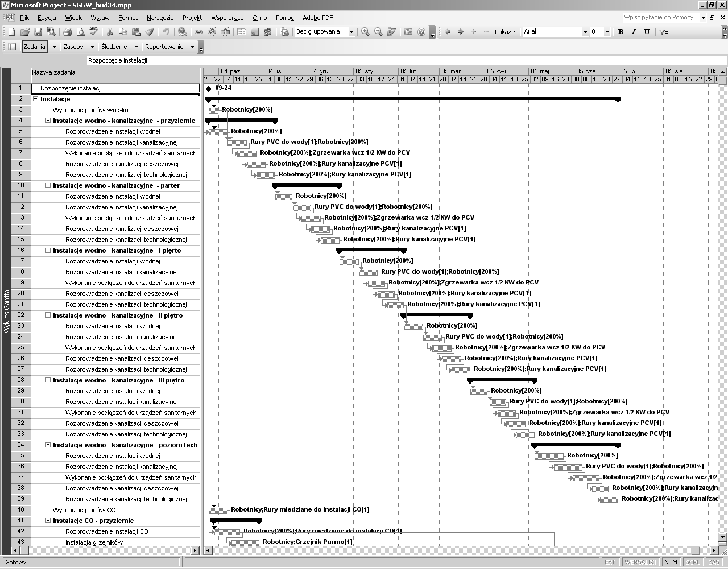Open Task Notes icon
Viewport: 728px width, 569px height.
(255, 32)
